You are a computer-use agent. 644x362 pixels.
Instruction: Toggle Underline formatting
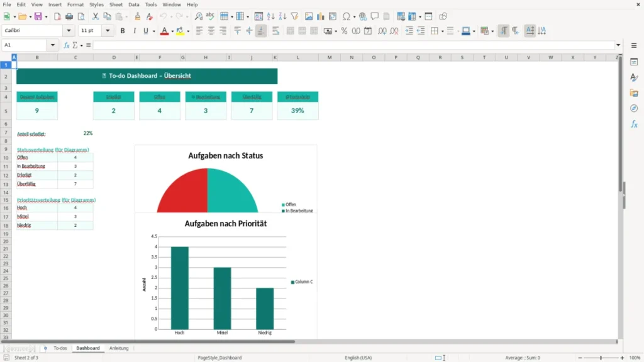point(145,31)
